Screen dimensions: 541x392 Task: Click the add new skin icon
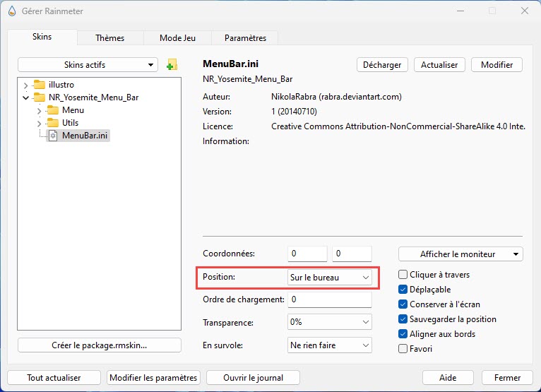(x=172, y=64)
